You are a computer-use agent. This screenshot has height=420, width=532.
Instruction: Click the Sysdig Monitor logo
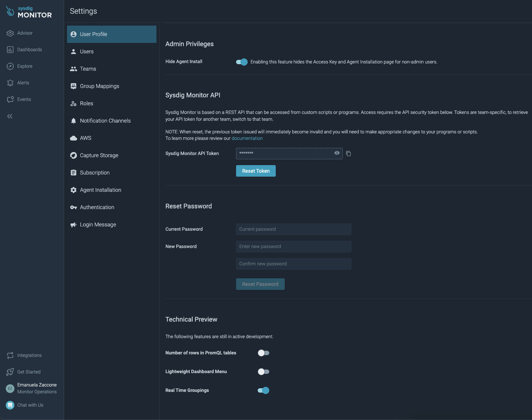(x=29, y=12)
